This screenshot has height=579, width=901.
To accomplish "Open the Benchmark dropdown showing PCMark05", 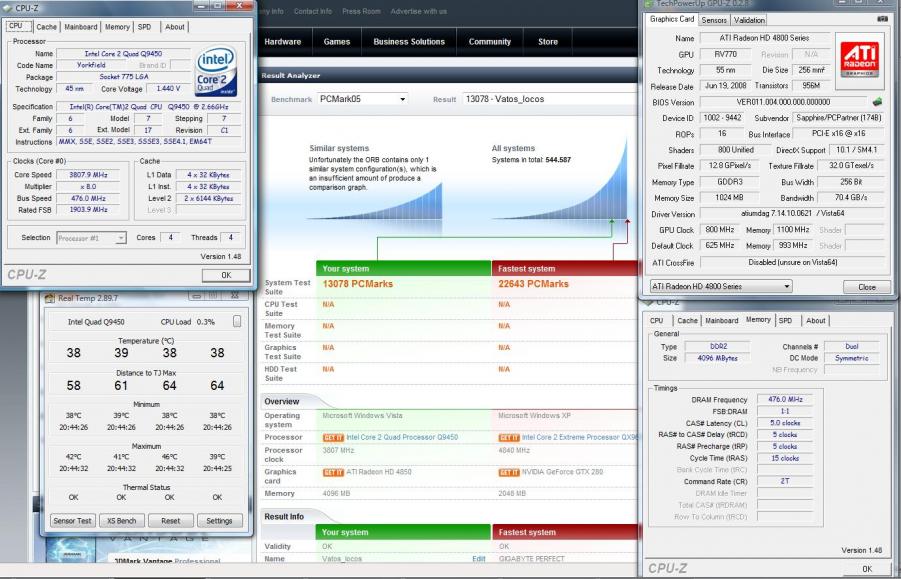I will point(363,99).
